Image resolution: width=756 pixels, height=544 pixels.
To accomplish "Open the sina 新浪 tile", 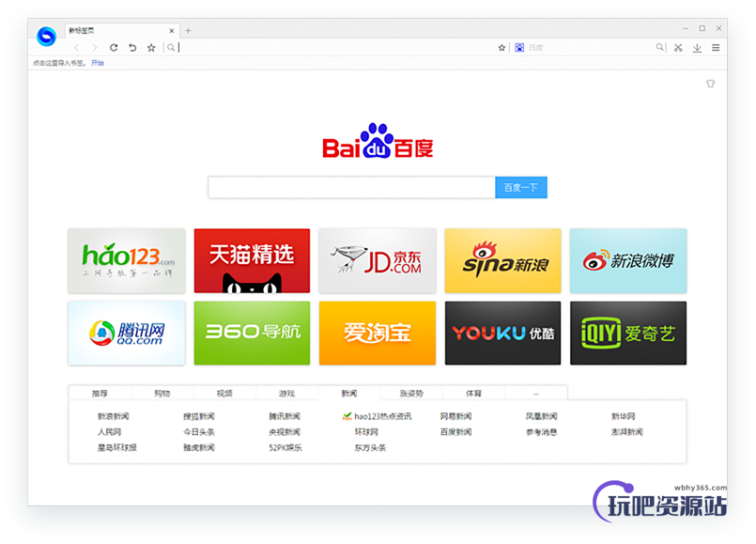I will coord(502,261).
